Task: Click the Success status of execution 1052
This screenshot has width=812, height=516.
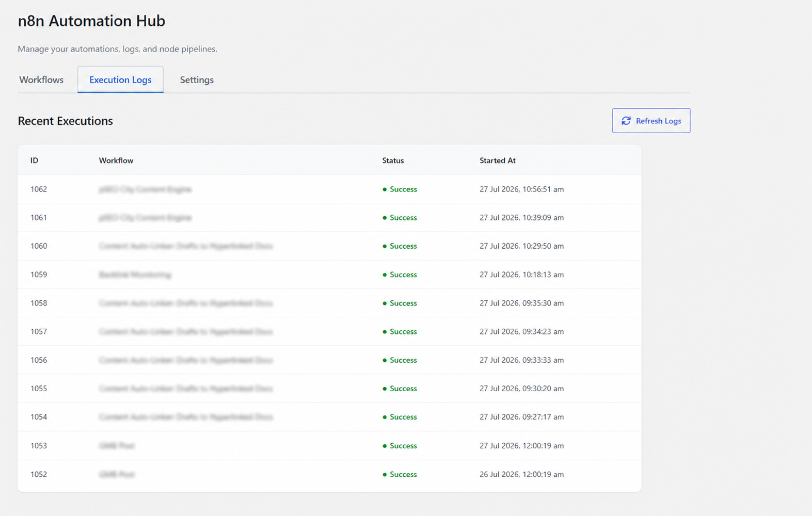Action: [400, 474]
